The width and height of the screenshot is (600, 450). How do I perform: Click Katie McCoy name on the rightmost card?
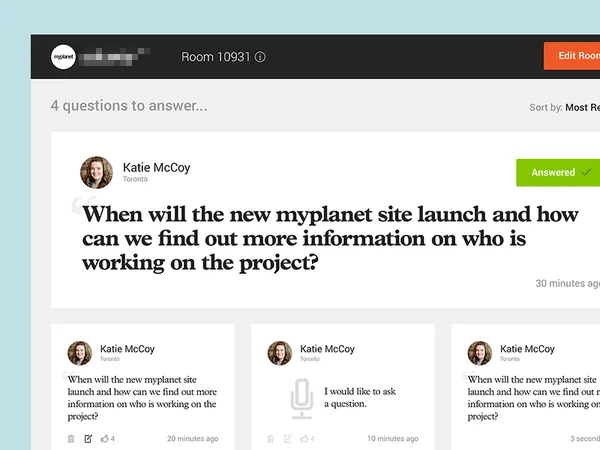pyautogui.click(x=527, y=349)
